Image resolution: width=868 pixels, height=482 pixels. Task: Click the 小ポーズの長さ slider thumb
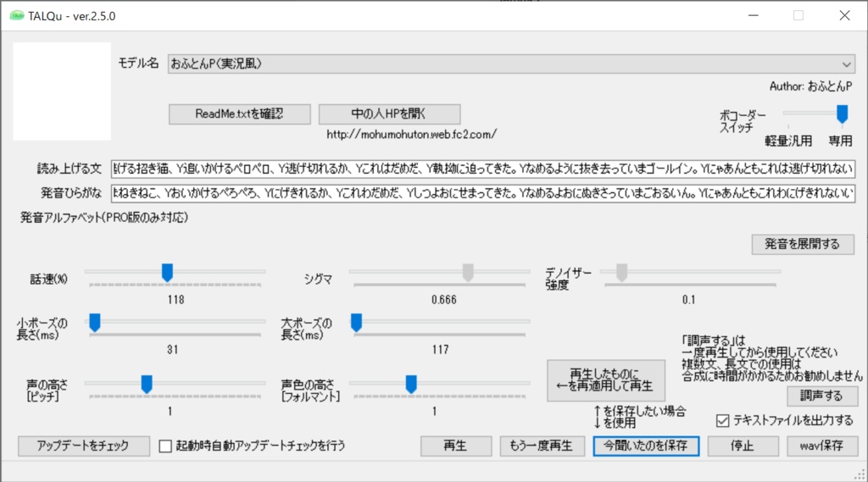click(x=95, y=323)
